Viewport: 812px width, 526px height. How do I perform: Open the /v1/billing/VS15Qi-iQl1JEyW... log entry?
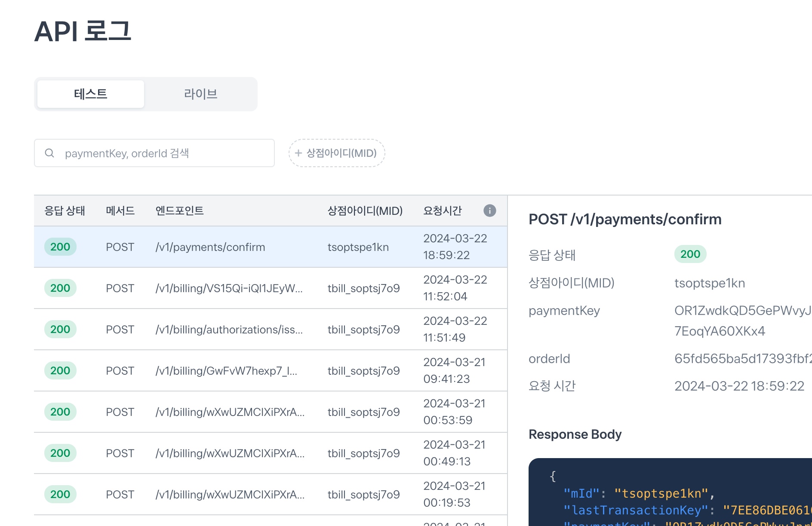(229, 288)
